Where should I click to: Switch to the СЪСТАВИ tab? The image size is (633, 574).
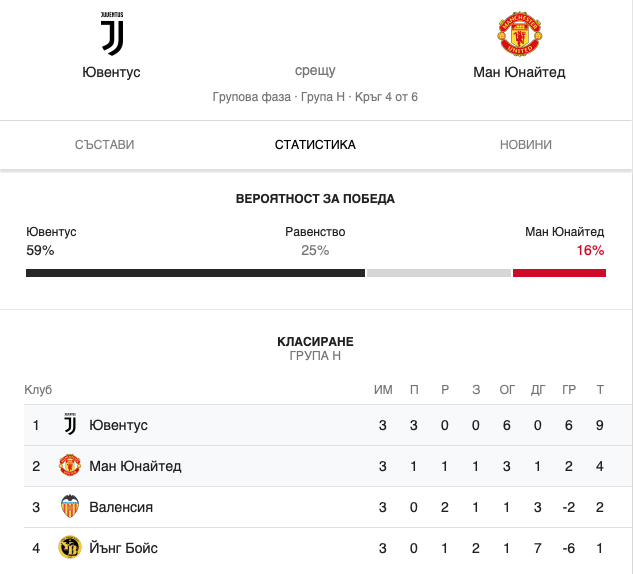pyautogui.click(x=105, y=145)
